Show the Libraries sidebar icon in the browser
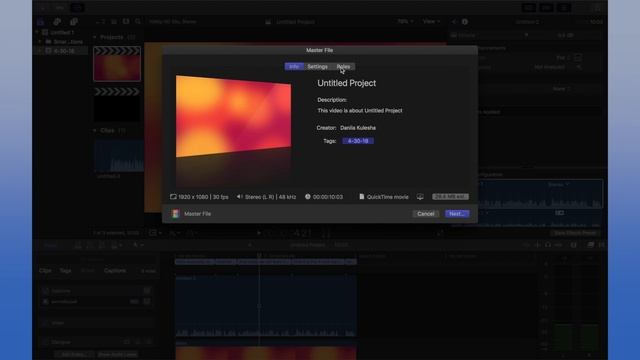The width and height of the screenshot is (640, 360). coord(40,22)
